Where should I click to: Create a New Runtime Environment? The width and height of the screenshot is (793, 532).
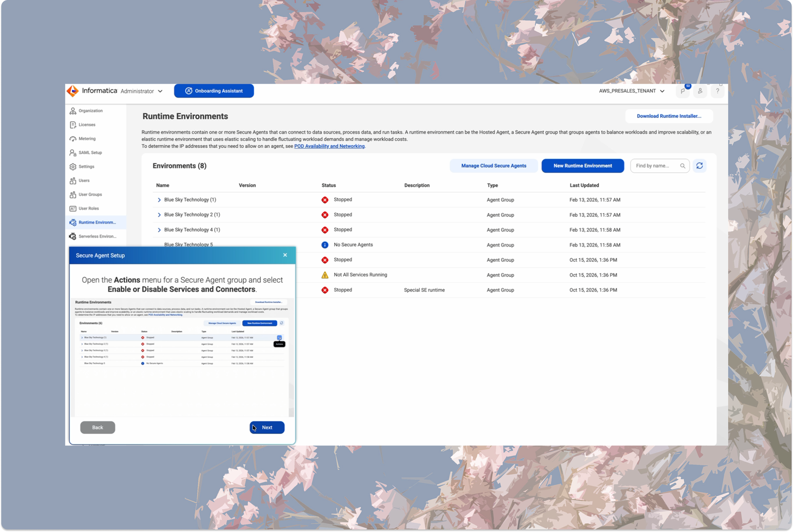(x=582, y=166)
